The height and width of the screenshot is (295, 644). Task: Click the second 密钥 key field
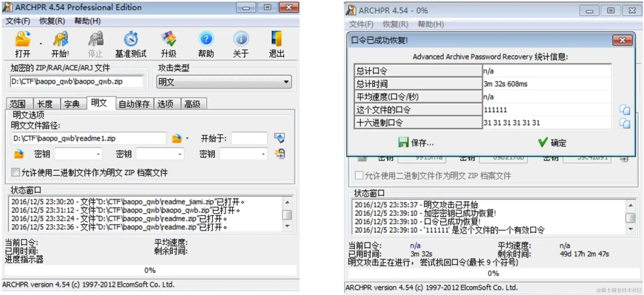(160, 154)
